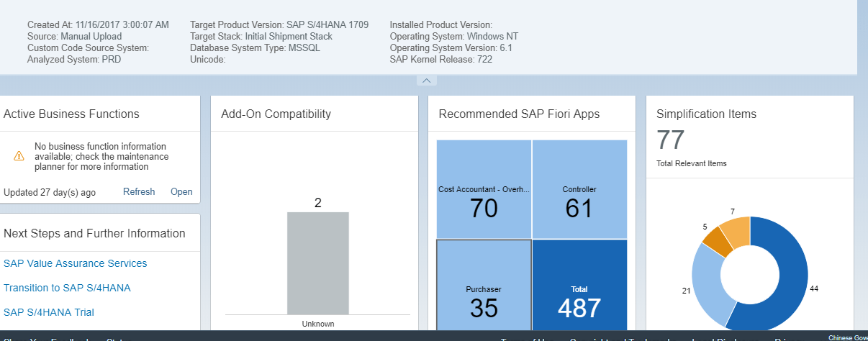Select the gray Unknown bar in Add-On chart

[317, 263]
